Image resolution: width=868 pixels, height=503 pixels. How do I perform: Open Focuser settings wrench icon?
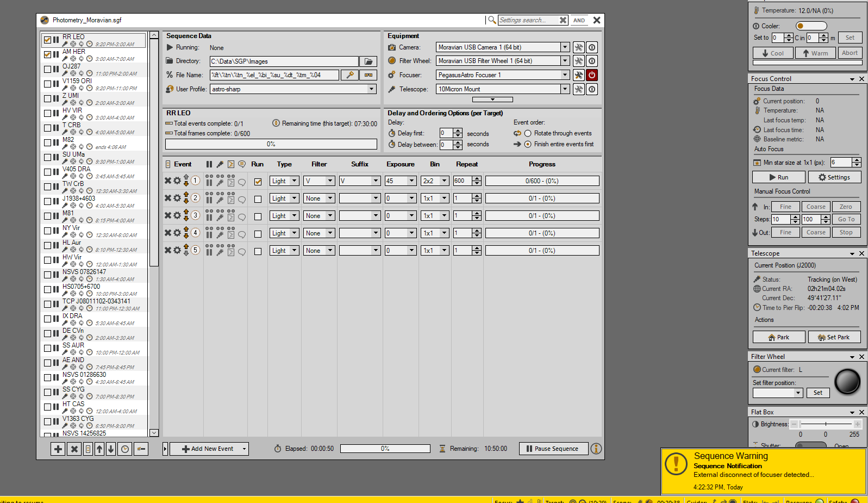click(x=579, y=75)
